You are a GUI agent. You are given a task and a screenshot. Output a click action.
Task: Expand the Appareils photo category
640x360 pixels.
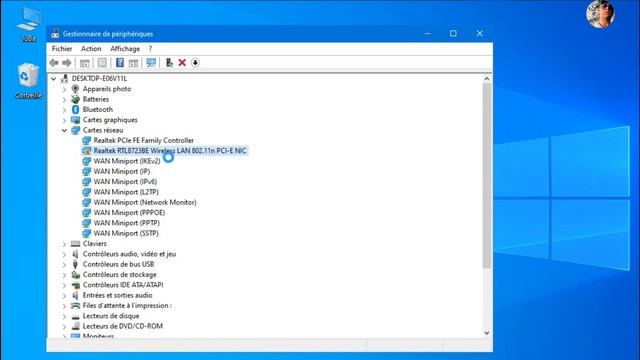64,89
